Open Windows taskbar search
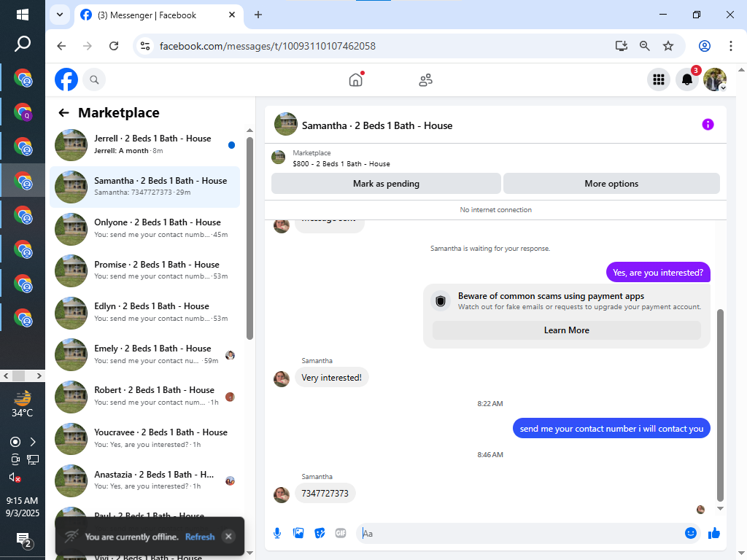Viewport: 747px width, 560px height. click(23, 44)
